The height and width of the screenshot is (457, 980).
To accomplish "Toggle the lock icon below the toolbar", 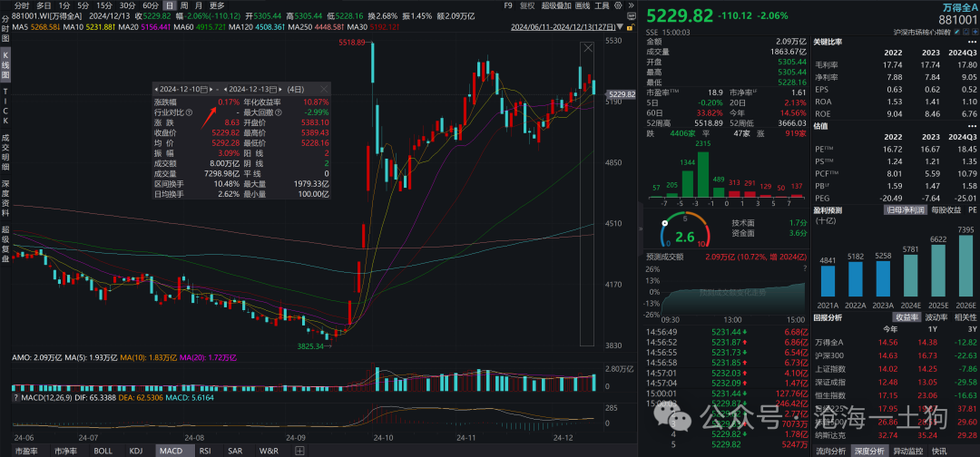I will (x=631, y=27).
